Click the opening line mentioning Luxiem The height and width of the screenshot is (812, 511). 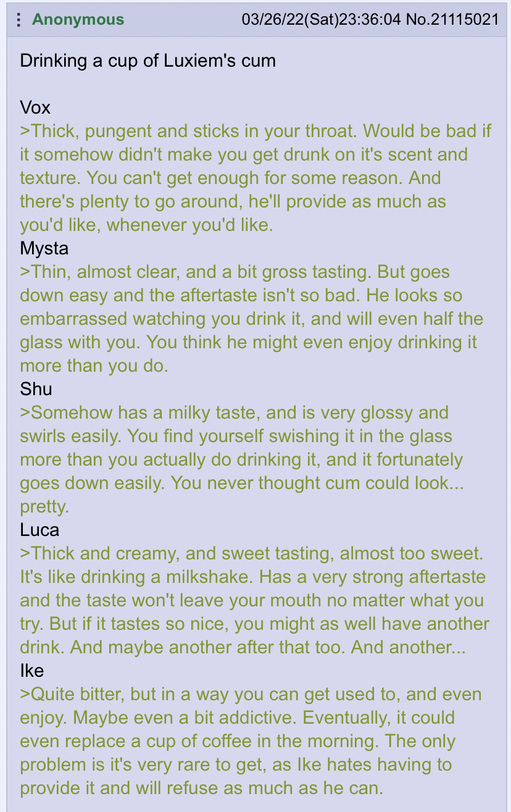(x=147, y=61)
